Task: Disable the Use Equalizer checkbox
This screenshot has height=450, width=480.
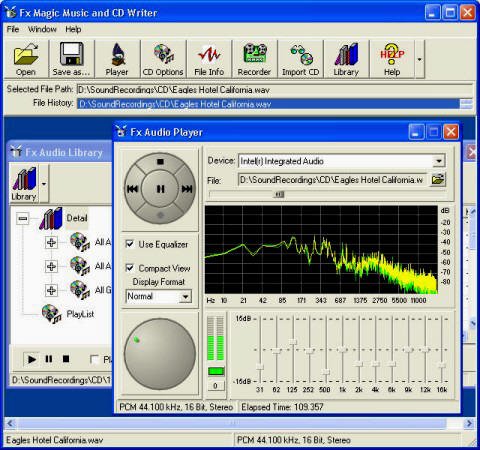Action: coord(130,244)
